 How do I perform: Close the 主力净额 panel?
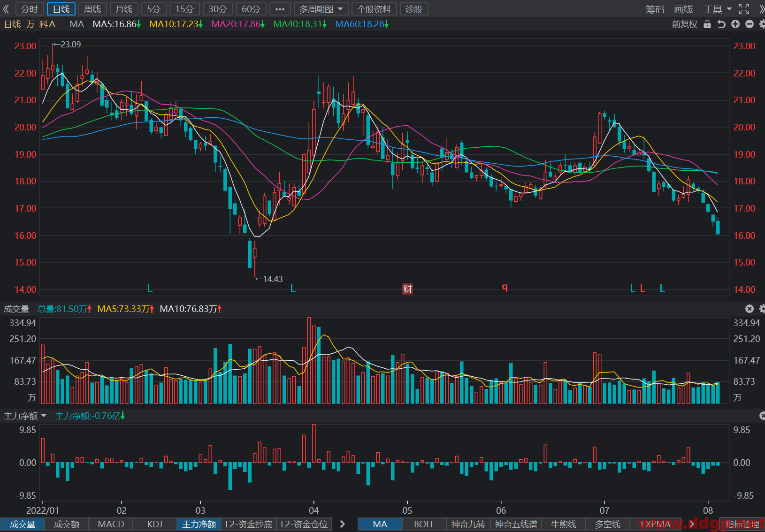[762, 416]
